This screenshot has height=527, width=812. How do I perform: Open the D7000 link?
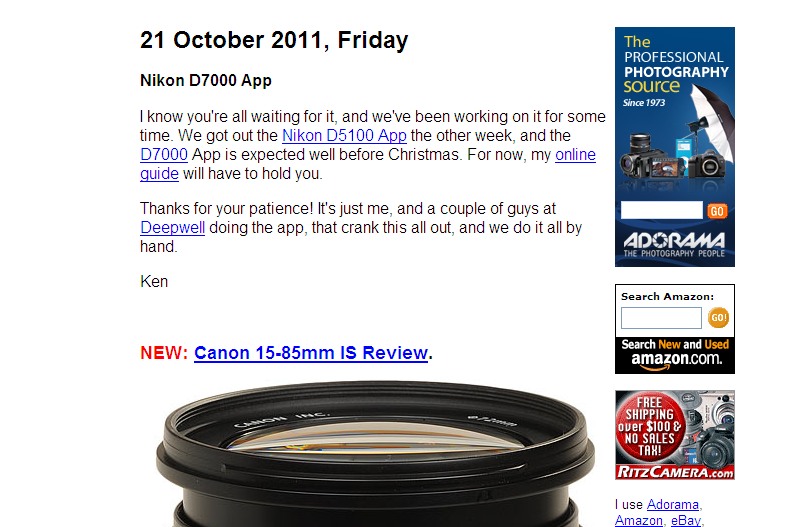[164, 155]
